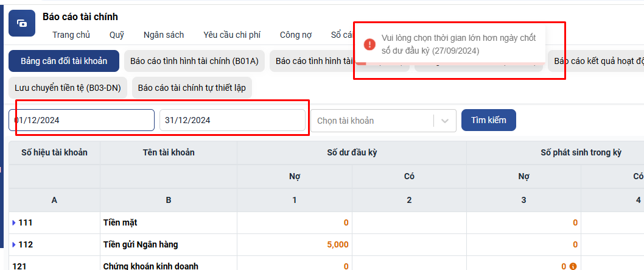This screenshot has height=270, width=644.
Task: Go to Trang chủ menu
Action: click(x=71, y=35)
